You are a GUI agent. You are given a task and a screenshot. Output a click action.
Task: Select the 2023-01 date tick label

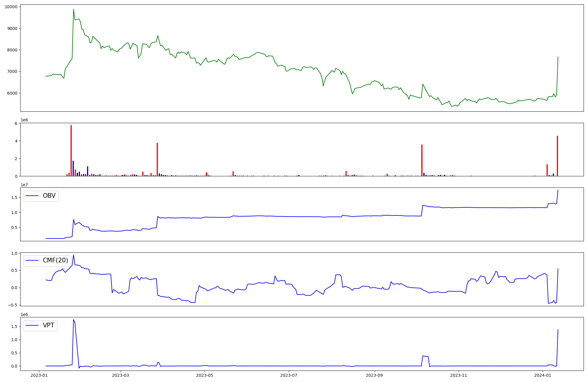[x=39, y=375]
